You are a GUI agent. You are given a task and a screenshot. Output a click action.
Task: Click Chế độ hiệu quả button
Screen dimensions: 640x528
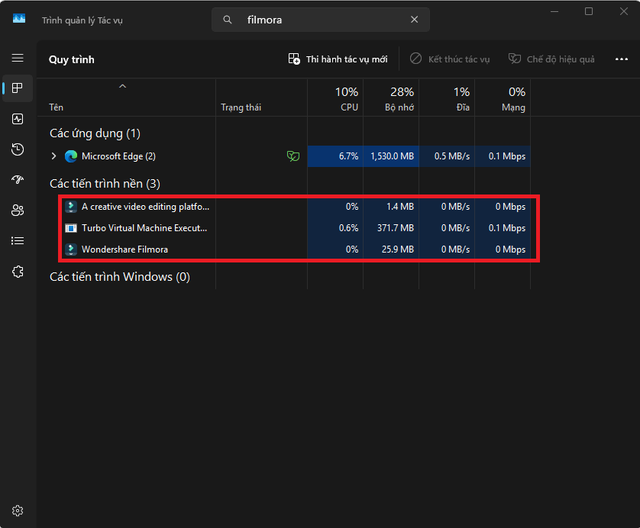tap(551, 59)
